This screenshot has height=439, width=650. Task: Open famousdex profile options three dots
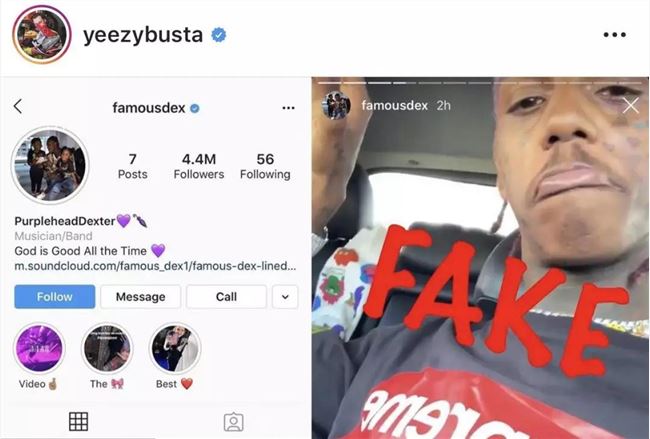(x=288, y=108)
